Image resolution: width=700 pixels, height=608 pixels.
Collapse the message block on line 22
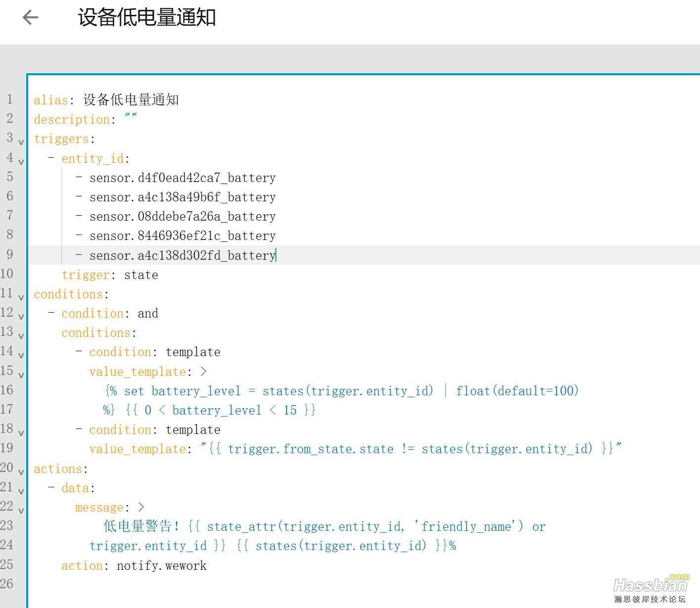21,511
